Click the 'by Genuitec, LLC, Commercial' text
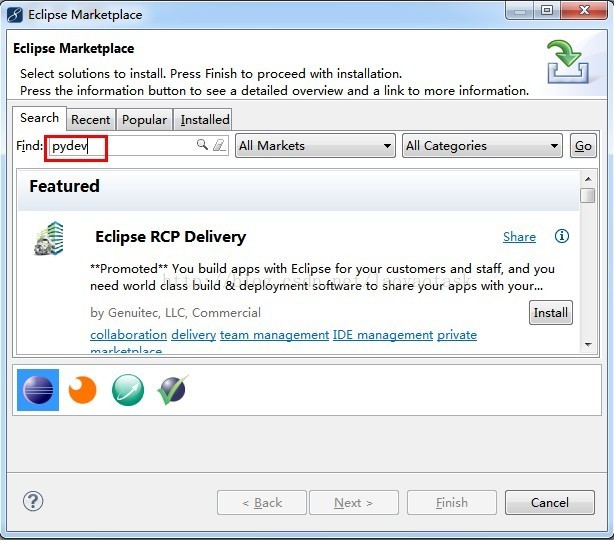The height and width of the screenshot is (540, 614). click(x=175, y=312)
